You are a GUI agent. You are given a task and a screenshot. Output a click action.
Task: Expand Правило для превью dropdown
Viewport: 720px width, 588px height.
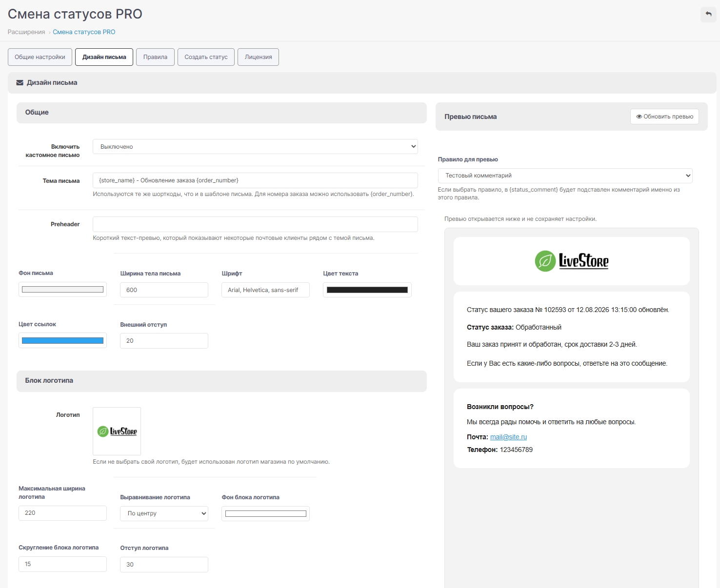tap(565, 176)
